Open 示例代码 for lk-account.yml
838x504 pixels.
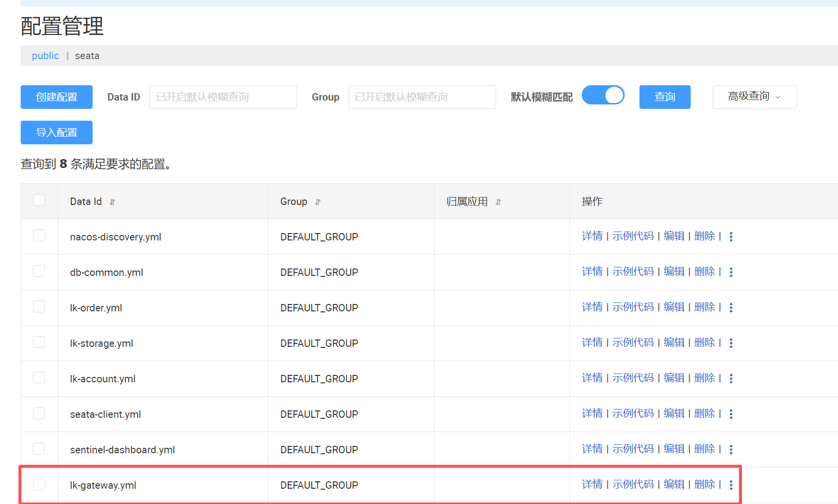pyautogui.click(x=633, y=378)
